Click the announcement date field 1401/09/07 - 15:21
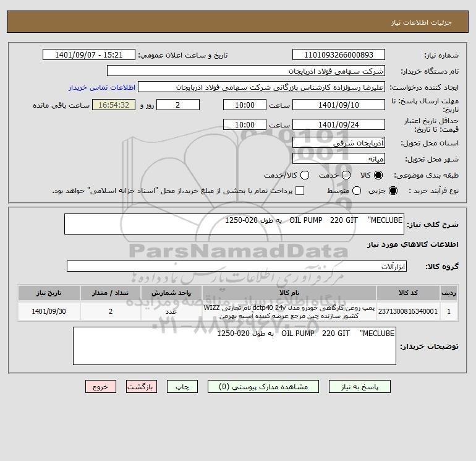The height and width of the screenshot is (461, 476). click(x=88, y=54)
